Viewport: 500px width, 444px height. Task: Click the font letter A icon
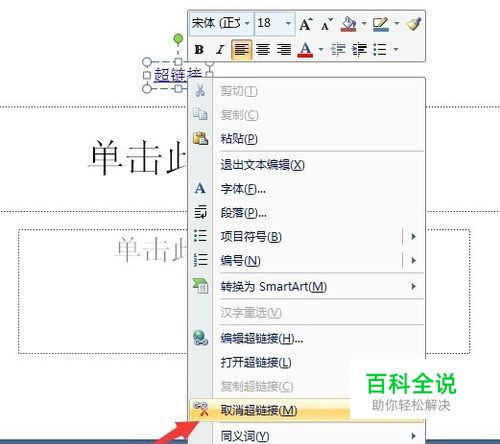pos(200,188)
